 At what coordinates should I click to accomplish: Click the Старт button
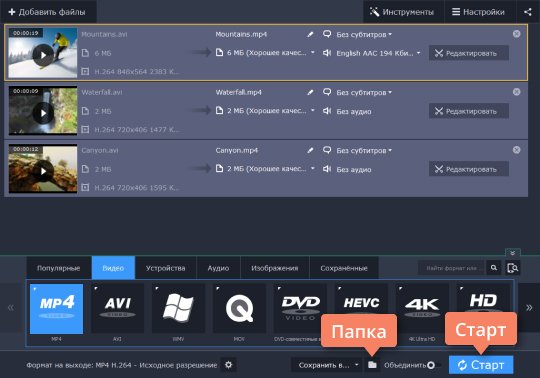click(481, 365)
